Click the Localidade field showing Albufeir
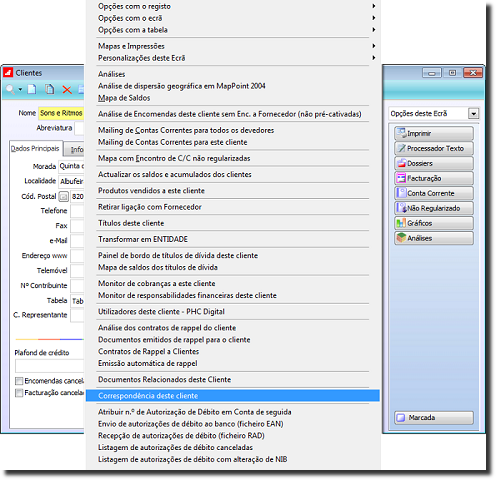The width and height of the screenshot is (496, 480). (71, 181)
